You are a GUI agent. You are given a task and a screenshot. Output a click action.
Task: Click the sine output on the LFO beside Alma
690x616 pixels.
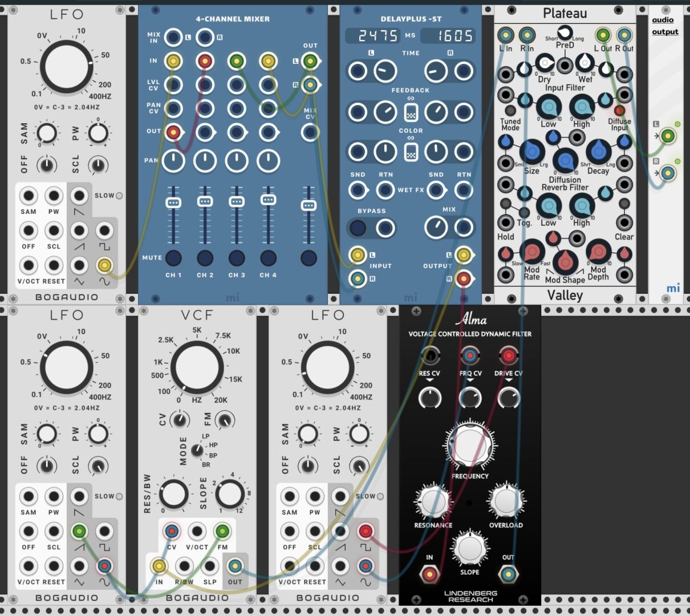click(365, 566)
